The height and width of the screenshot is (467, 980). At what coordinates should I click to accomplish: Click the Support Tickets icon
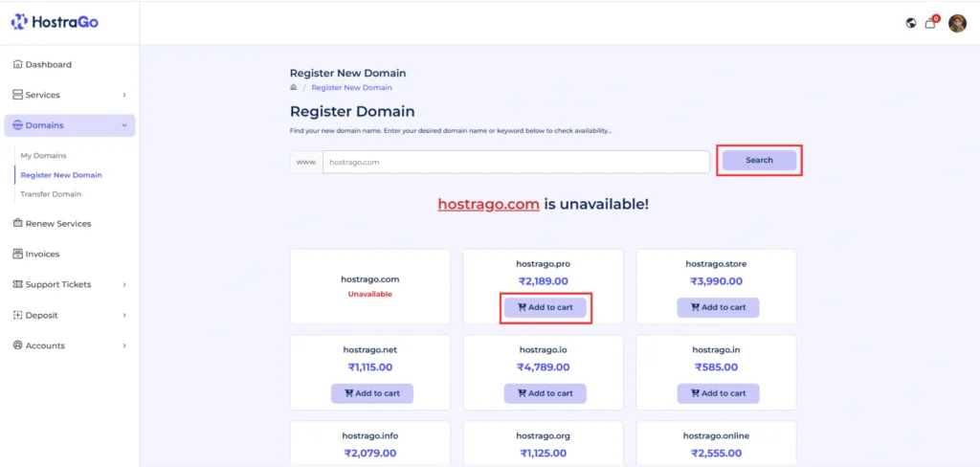point(17,284)
